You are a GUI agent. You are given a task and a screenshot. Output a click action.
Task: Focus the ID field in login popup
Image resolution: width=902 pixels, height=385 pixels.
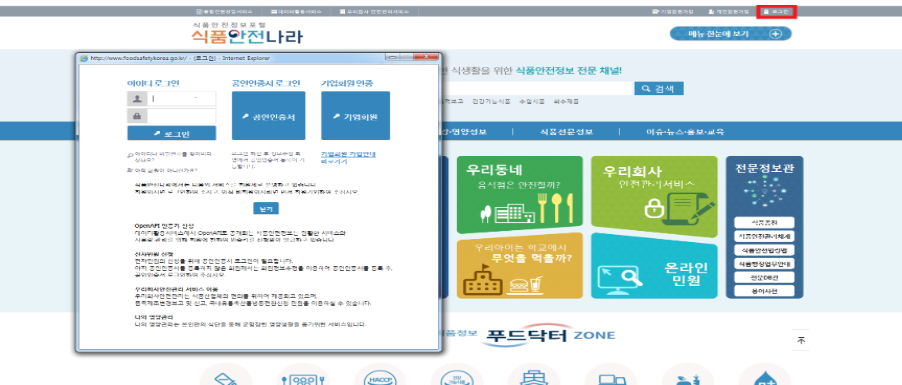pyautogui.click(x=182, y=99)
